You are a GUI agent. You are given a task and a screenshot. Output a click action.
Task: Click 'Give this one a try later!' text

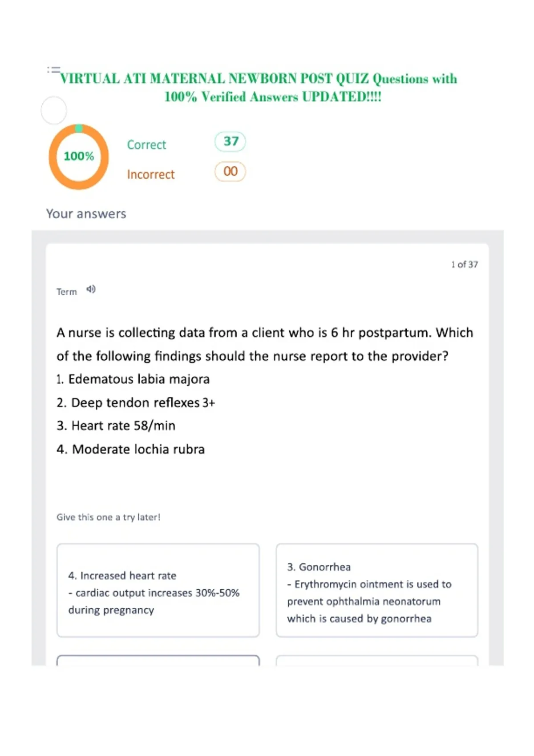tap(109, 517)
